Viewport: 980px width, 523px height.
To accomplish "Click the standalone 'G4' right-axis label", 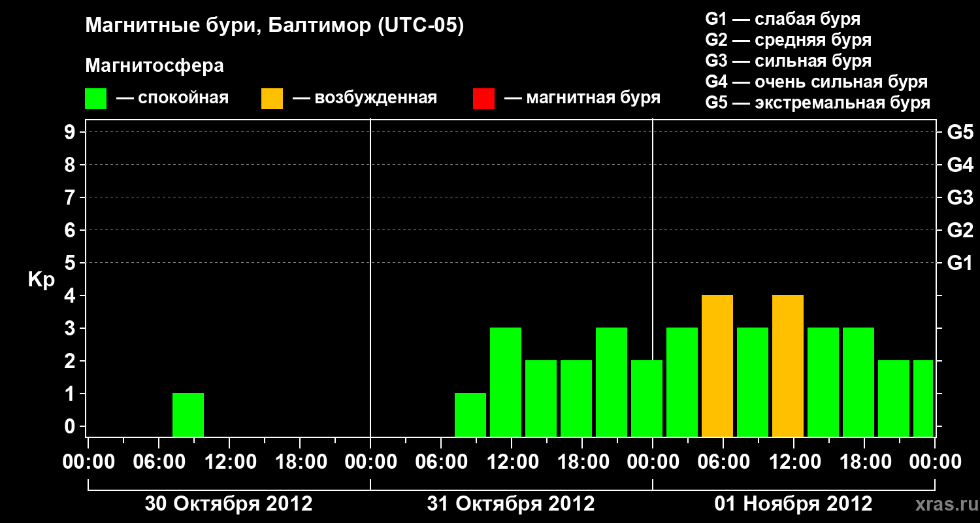I will (x=960, y=165).
